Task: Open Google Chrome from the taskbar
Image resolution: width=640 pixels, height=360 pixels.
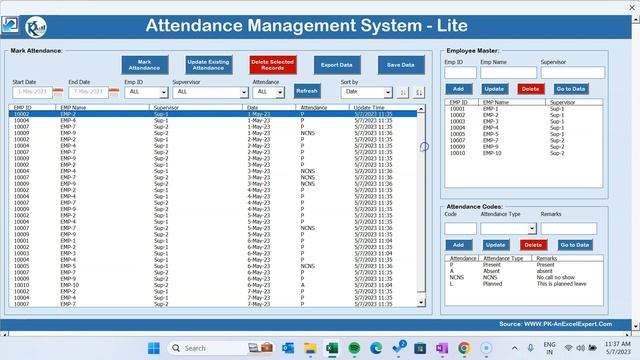Action: pyautogui.click(x=464, y=348)
